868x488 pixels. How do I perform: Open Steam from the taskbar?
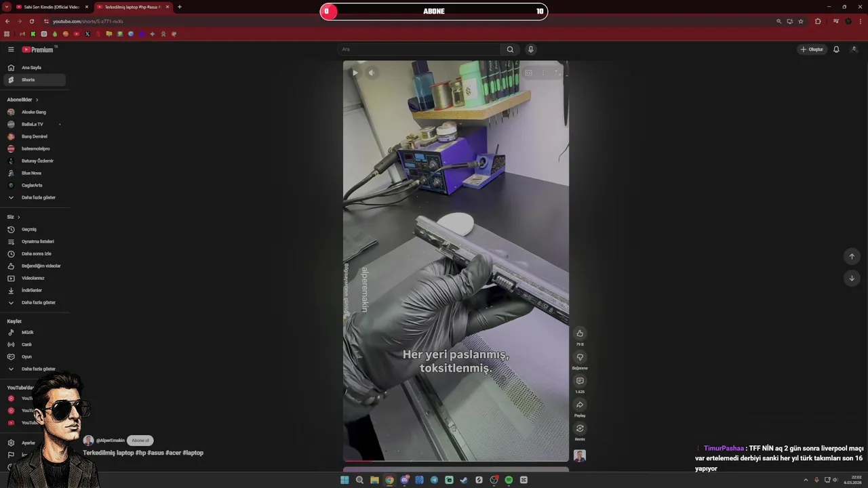(464, 480)
